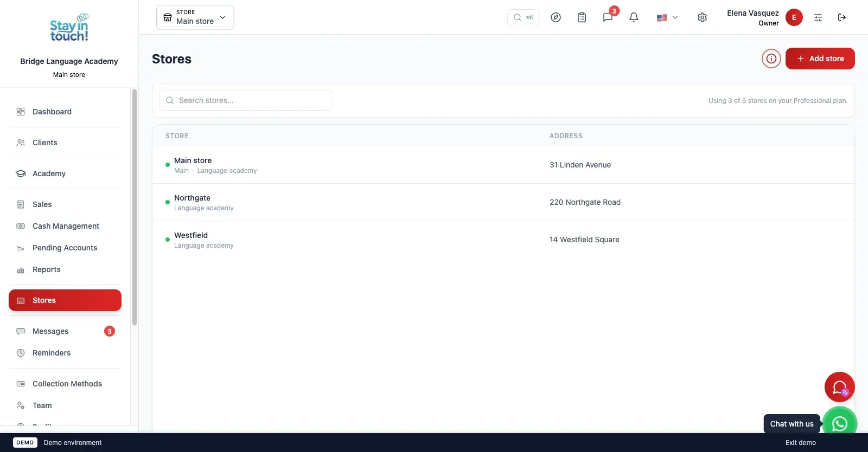Open Cash Management in sidebar
The width and height of the screenshot is (868, 452).
coord(65,226)
